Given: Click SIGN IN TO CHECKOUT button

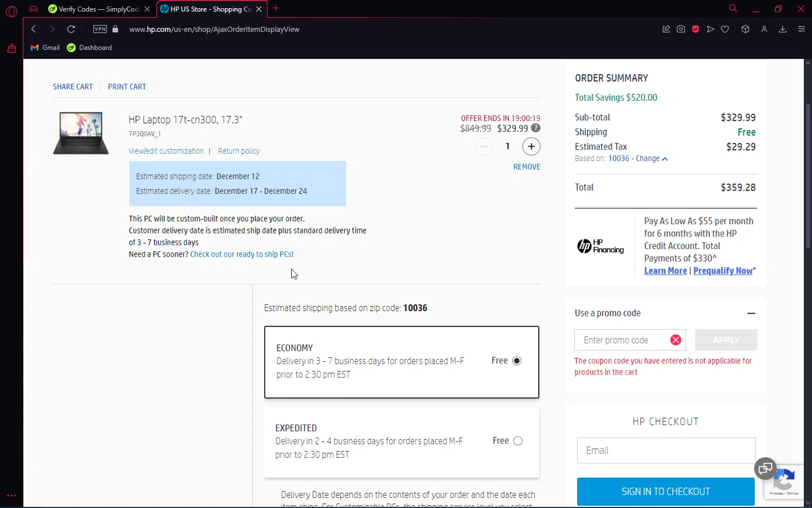Looking at the screenshot, I should click(666, 492).
